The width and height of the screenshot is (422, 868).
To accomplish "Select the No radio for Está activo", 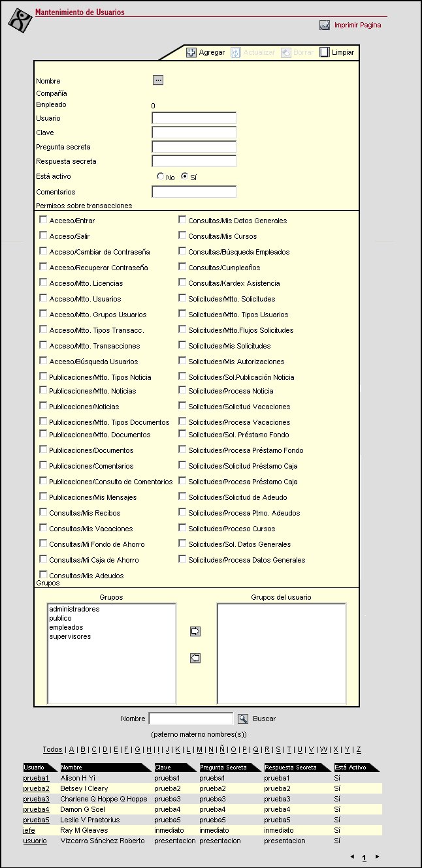I will (x=160, y=176).
